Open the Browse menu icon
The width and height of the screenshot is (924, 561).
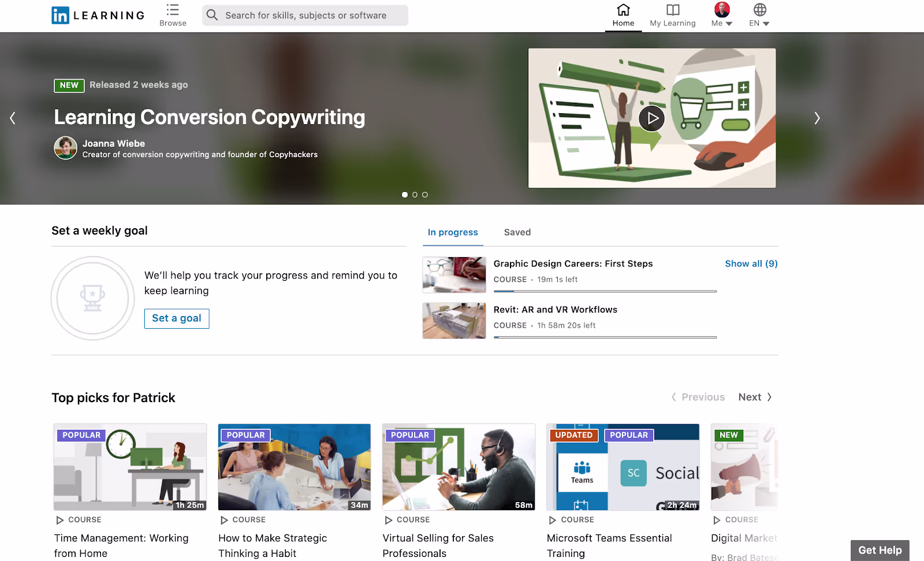pyautogui.click(x=173, y=10)
